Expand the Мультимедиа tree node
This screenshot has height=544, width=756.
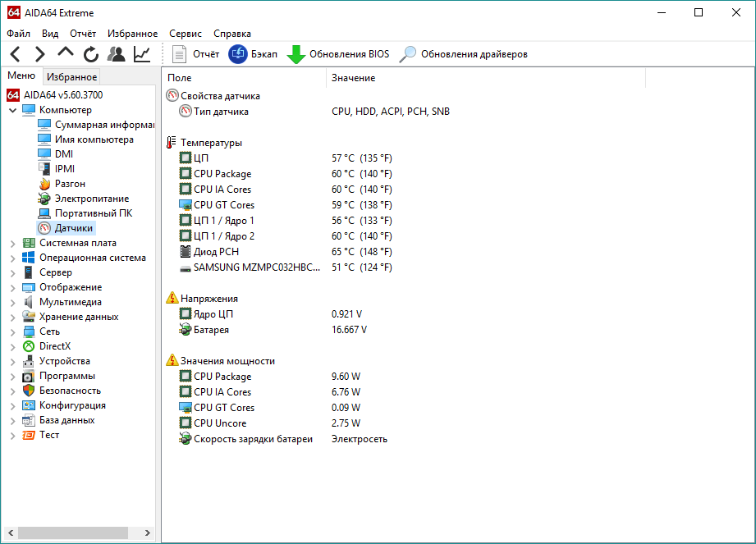coord(12,303)
